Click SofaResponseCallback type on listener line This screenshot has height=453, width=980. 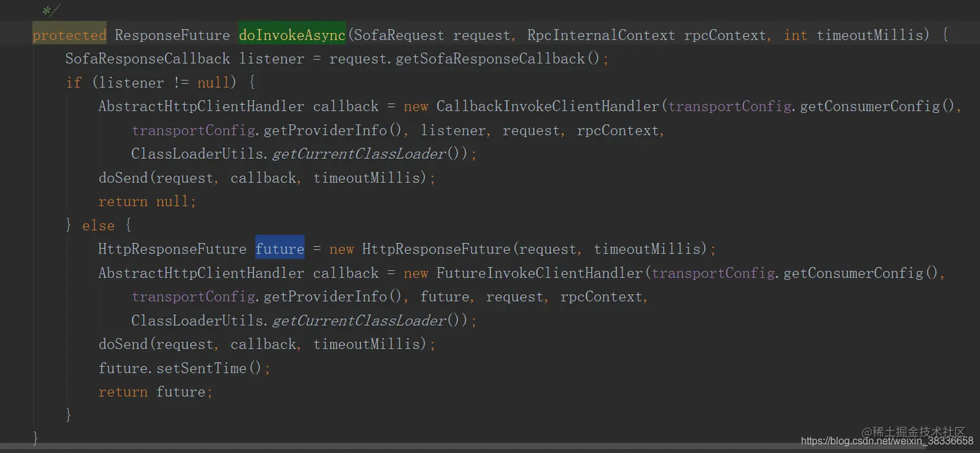coord(148,59)
